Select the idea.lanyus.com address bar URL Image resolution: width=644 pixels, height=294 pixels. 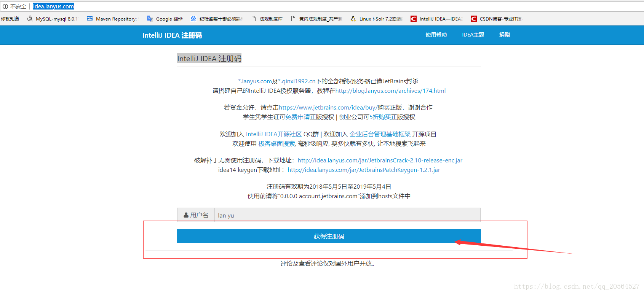pos(53,6)
